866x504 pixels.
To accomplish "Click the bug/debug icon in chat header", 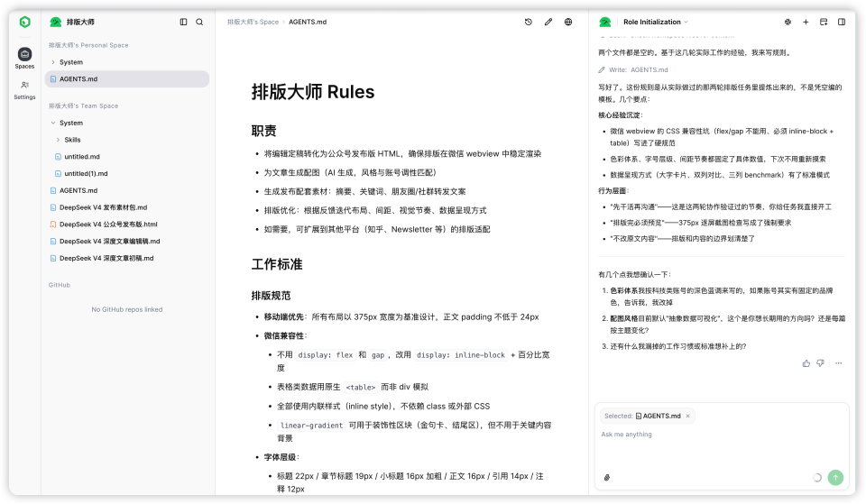I will pyautogui.click(x=788, y=22).
